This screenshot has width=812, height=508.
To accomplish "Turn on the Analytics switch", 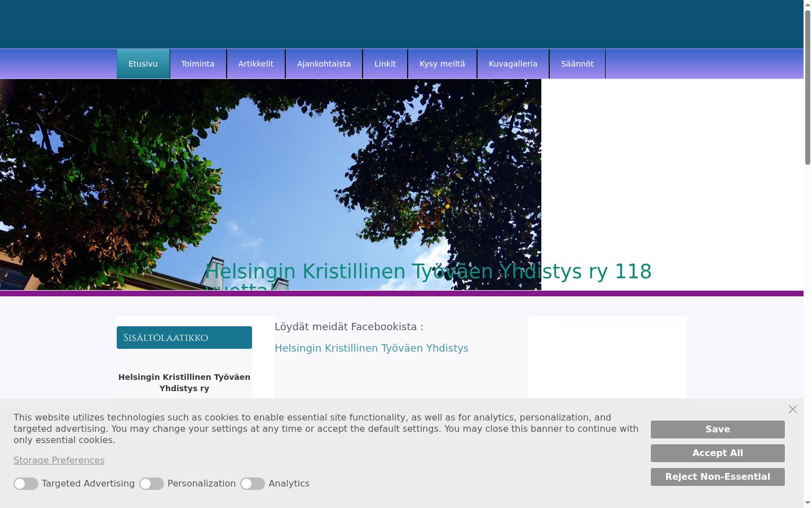I will [x=253, y=484].
